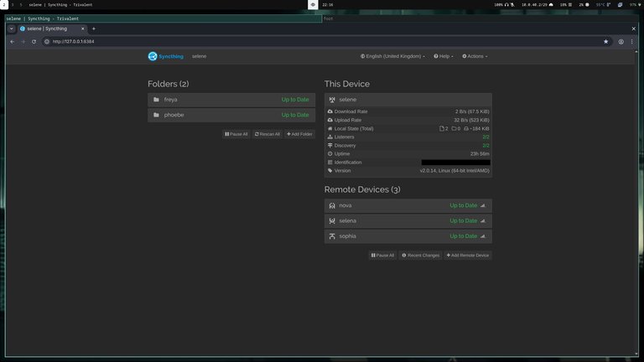
Task: Open the browser profile icon
Action: [x=621, y=41]
